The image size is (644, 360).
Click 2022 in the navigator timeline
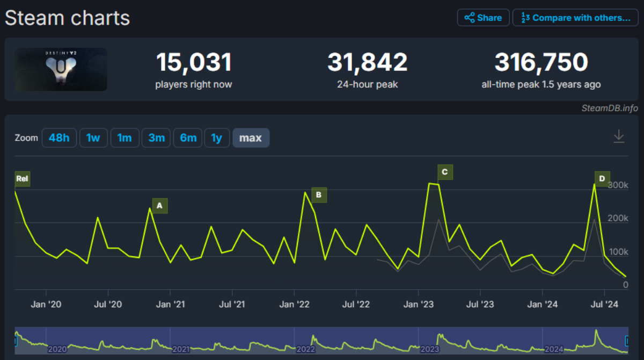click(x=305, y=349)
